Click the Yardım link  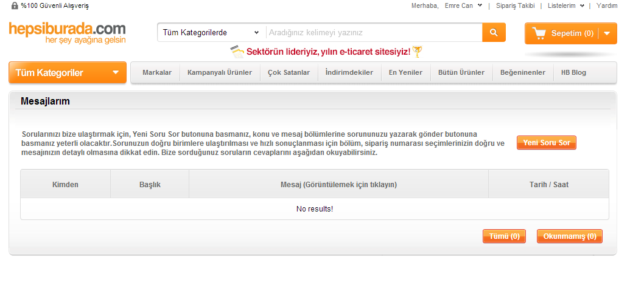pos(606,5)
